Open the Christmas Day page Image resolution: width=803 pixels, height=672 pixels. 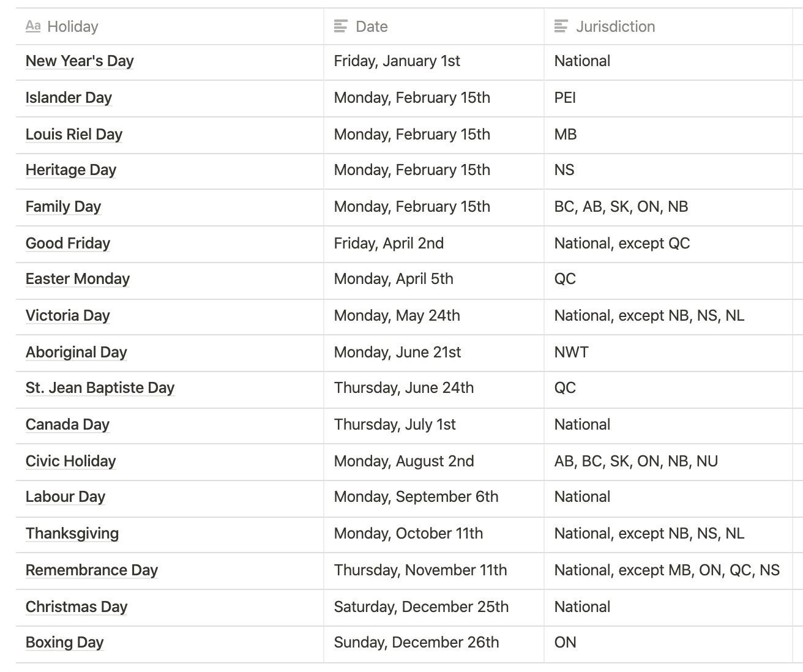(x=77, y=607)
